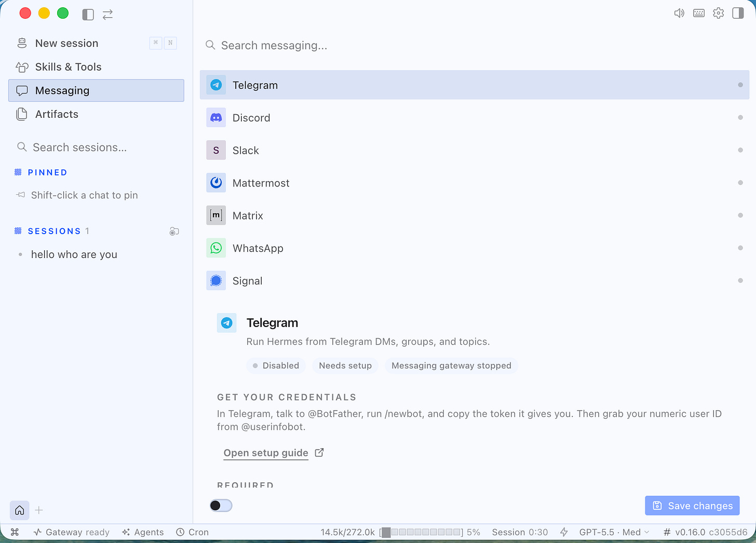Screen dimensions: 756x543
Task: Open the keyboard shortcuts icon
Action: pos(699,13)
